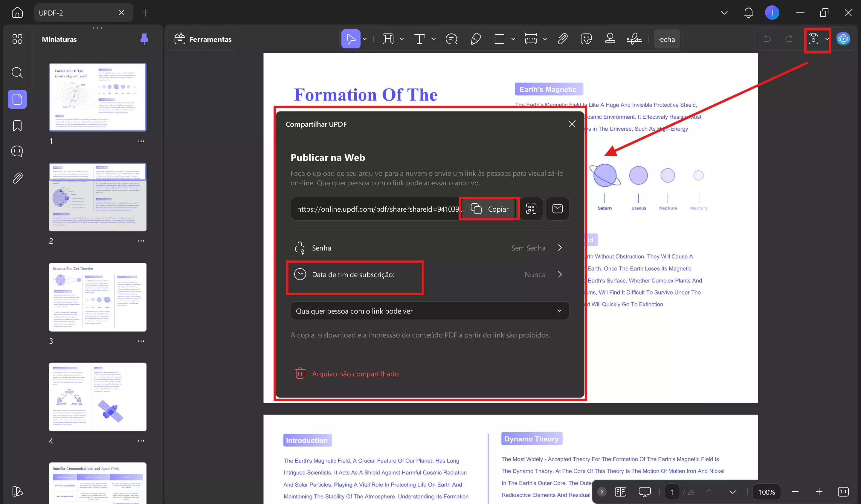Expand the save options dropdown arrow
The image size is (861, 504).
[827, 39]
